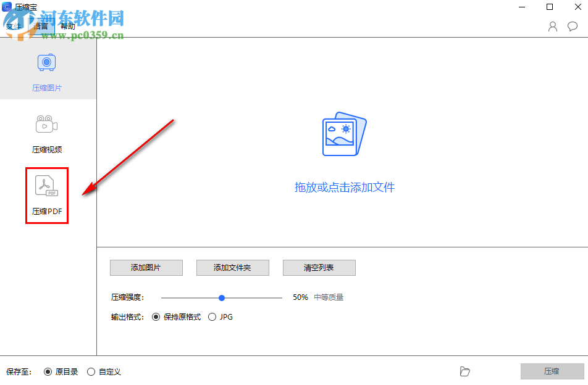Click the 添加图片 button

[x=146, y=267]
